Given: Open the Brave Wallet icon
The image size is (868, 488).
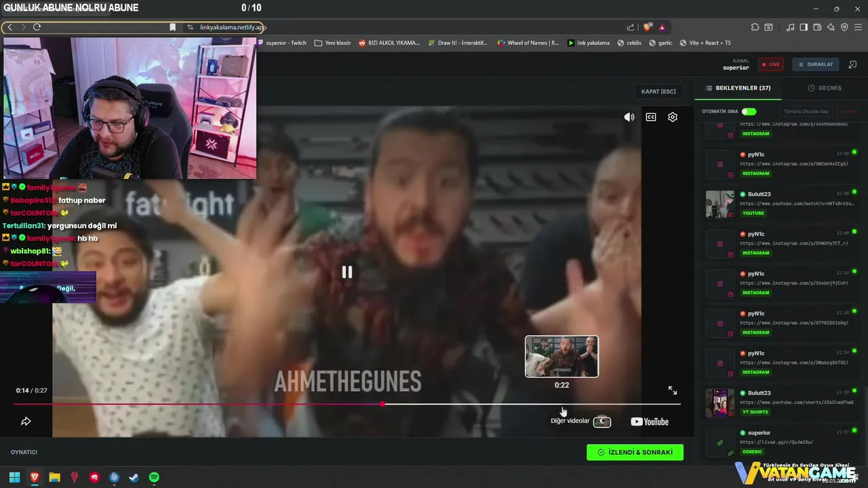Looking at the screenshot, I should [817, 27].
